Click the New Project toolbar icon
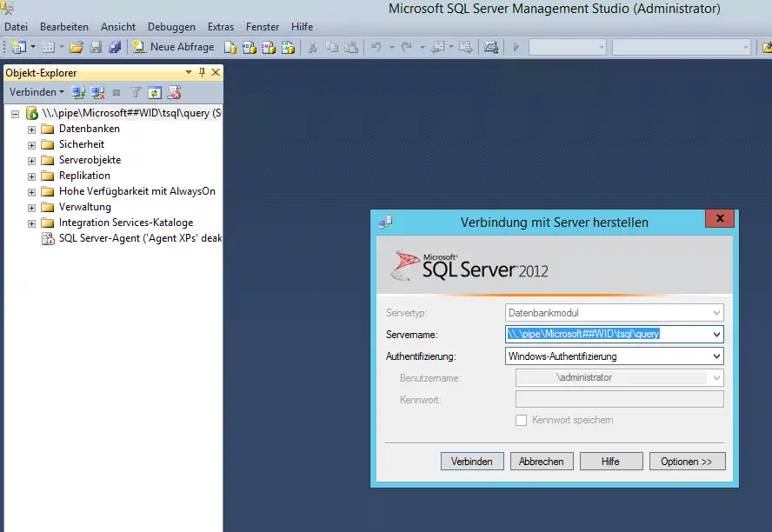 [x=19, y=47]
